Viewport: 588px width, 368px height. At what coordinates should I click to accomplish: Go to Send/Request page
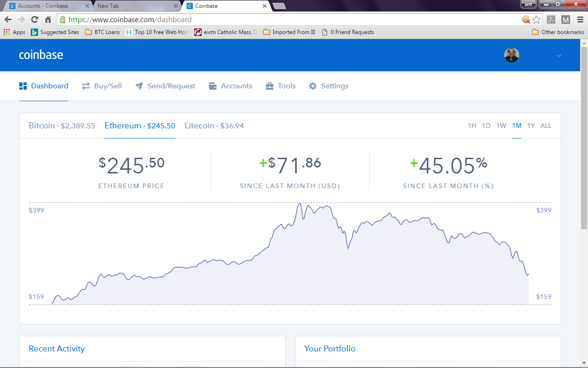165,86
